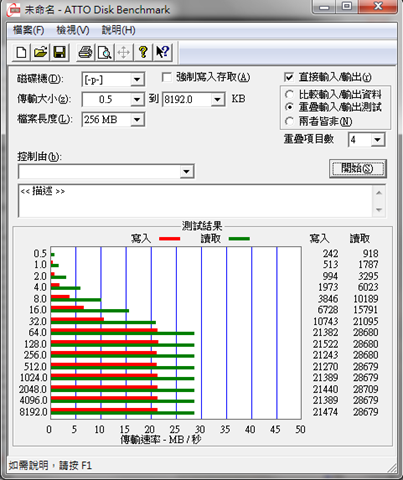This screenshot has width=403, height=480.
Task: Open the 重疊項目數 queue depth dropdown
Action: click(377, 139)
